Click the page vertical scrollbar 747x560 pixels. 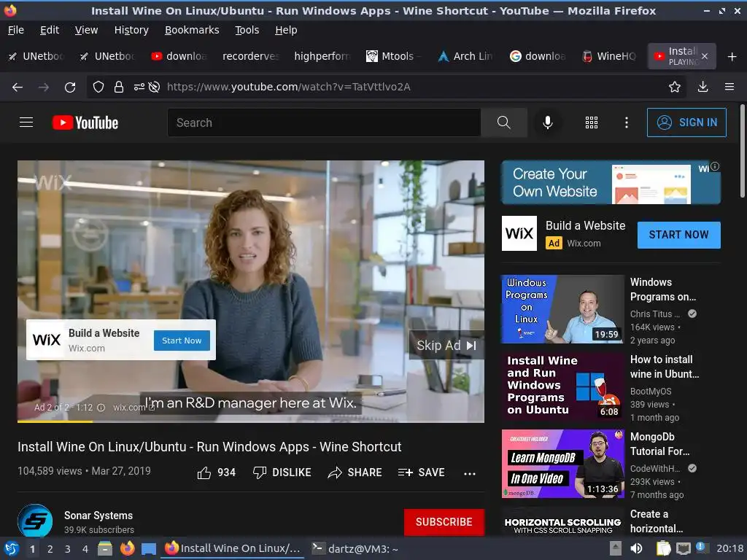coord(742,151)
